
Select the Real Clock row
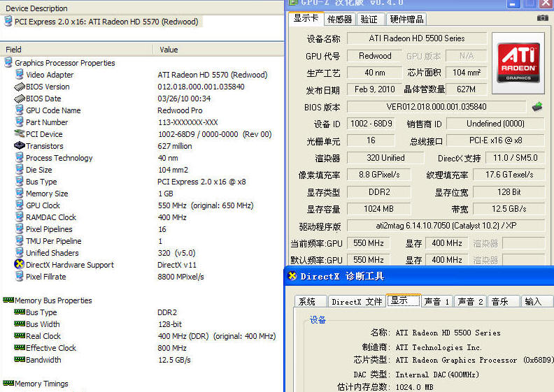[142, 336]
